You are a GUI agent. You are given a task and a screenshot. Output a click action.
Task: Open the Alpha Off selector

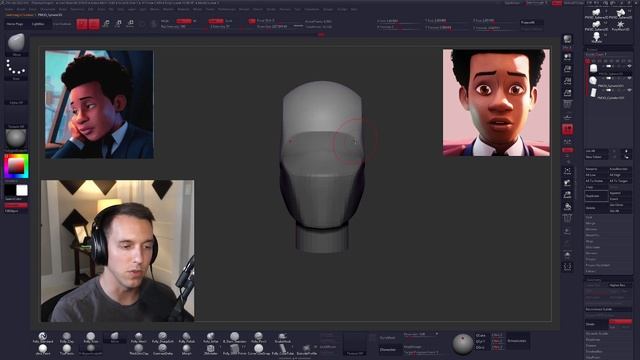[16, 93]
